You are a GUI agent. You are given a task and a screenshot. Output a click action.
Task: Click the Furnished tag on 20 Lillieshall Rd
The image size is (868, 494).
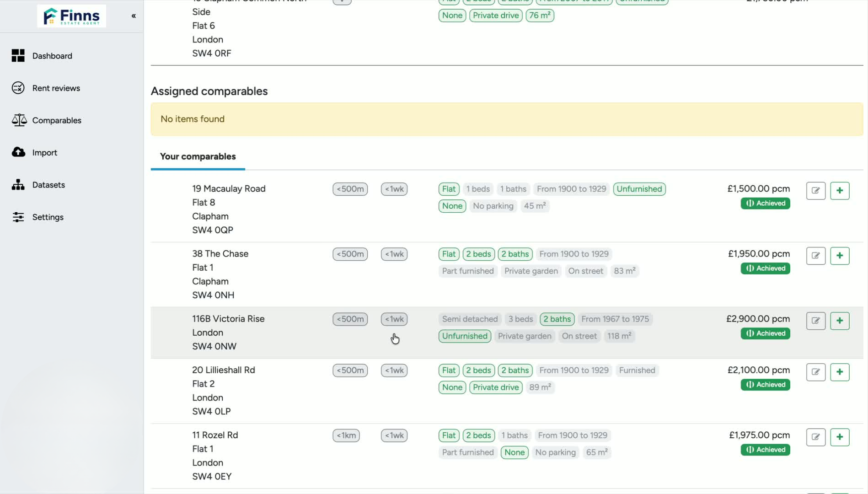point(637,370)
